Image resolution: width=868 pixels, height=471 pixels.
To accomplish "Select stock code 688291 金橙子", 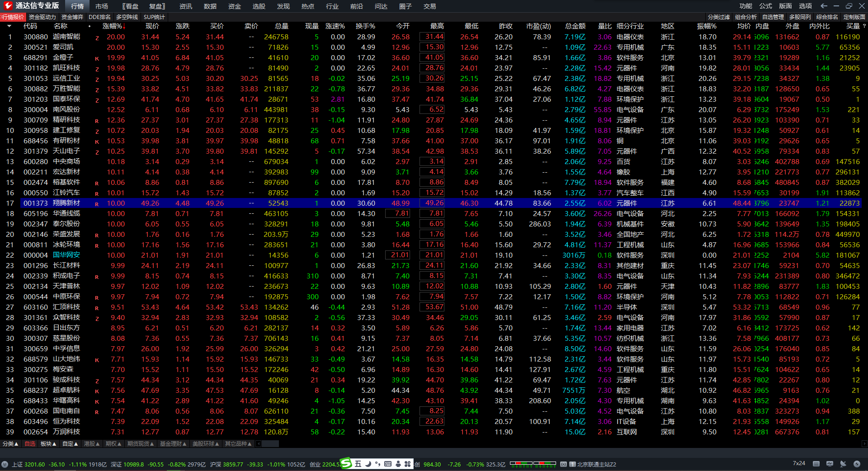I will (x=36, y=57).
